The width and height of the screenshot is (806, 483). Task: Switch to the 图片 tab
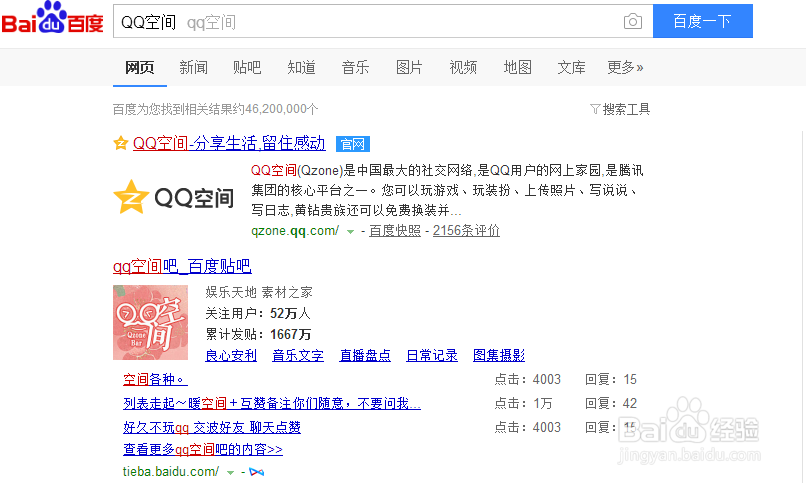click(409, 67)
